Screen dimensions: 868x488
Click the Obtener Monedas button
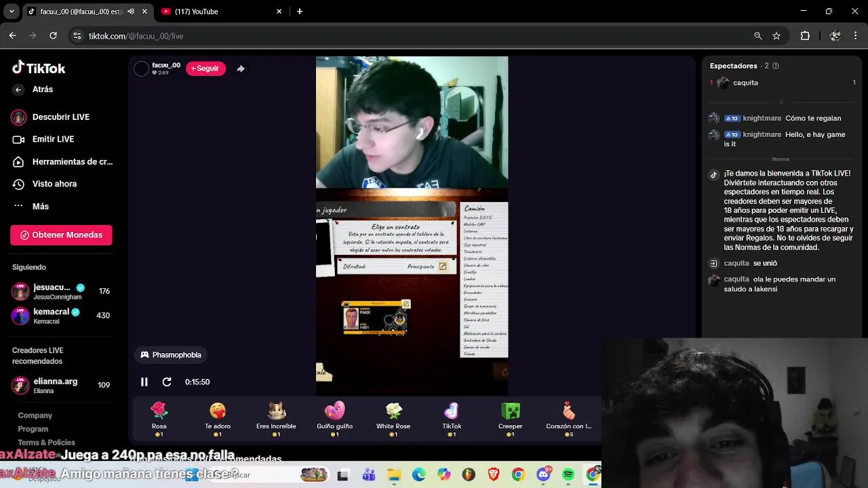pyautogui.click(x=61, y=235)
